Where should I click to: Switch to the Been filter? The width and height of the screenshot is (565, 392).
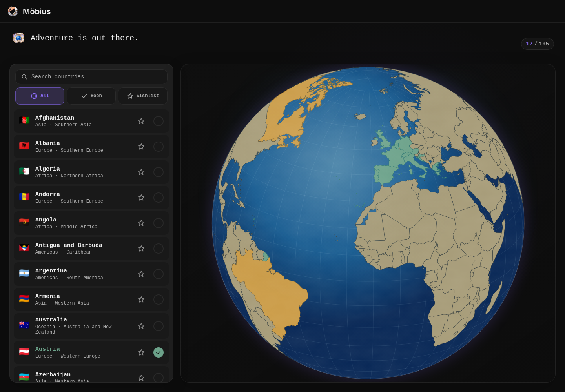pyautogui.click(x=91, y=96)
